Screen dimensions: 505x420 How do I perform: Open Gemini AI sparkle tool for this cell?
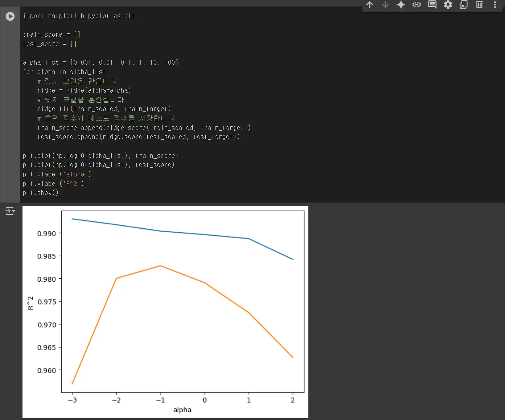point(401,5)
